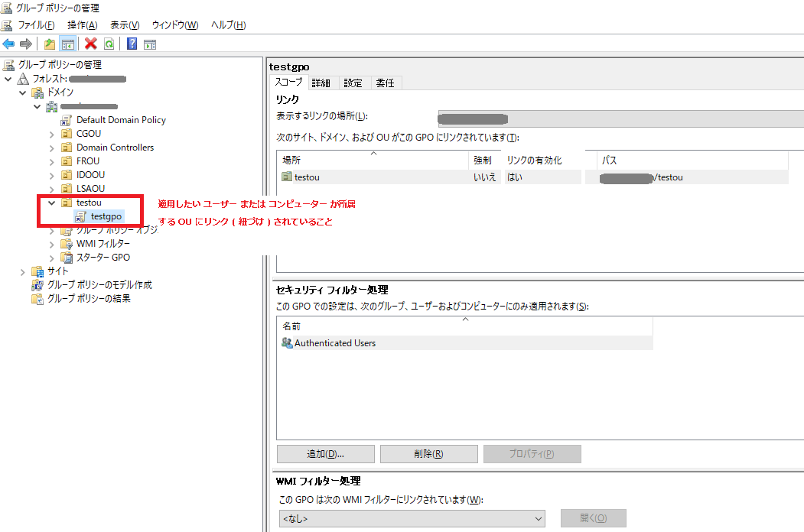Click the 追加 button under security filtering
Viewport: 804px width, 532px height.
(x=325, y=453)
